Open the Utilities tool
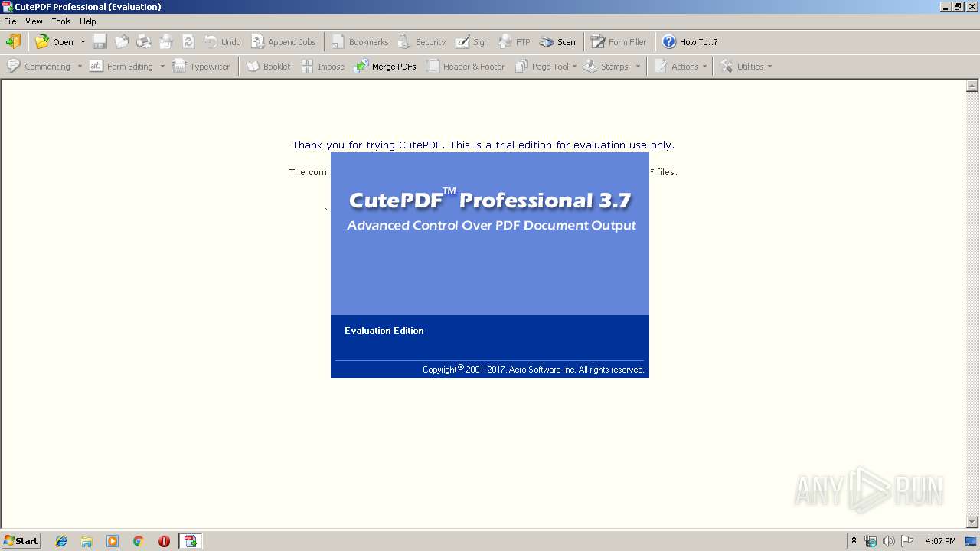 point(742,67)
